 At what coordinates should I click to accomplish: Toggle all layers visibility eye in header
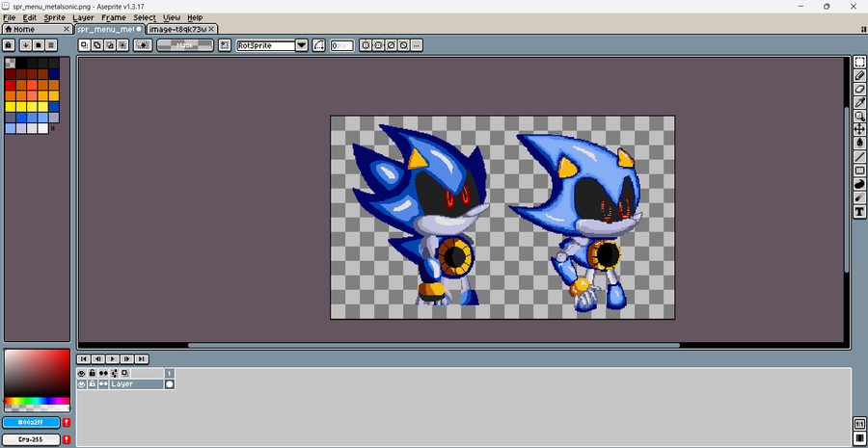coord(82,374)
